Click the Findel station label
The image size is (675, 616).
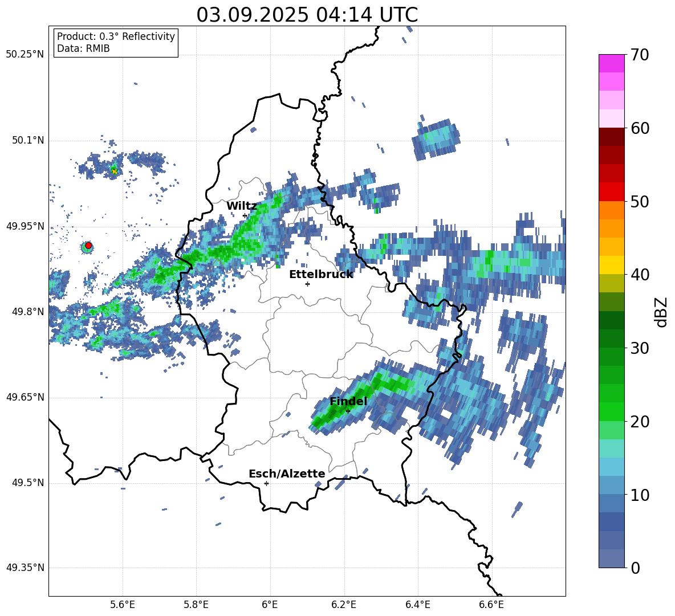point(348,401)
